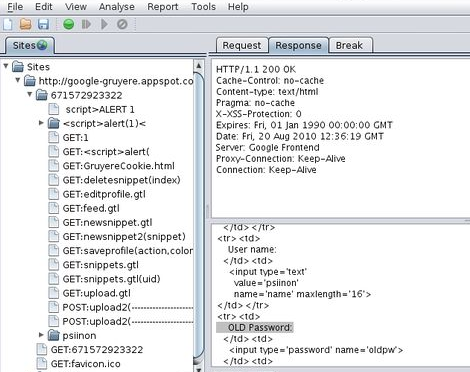Click the HTTP/1.1 200 OK header line
470x372 pixels.
[256, 69]
